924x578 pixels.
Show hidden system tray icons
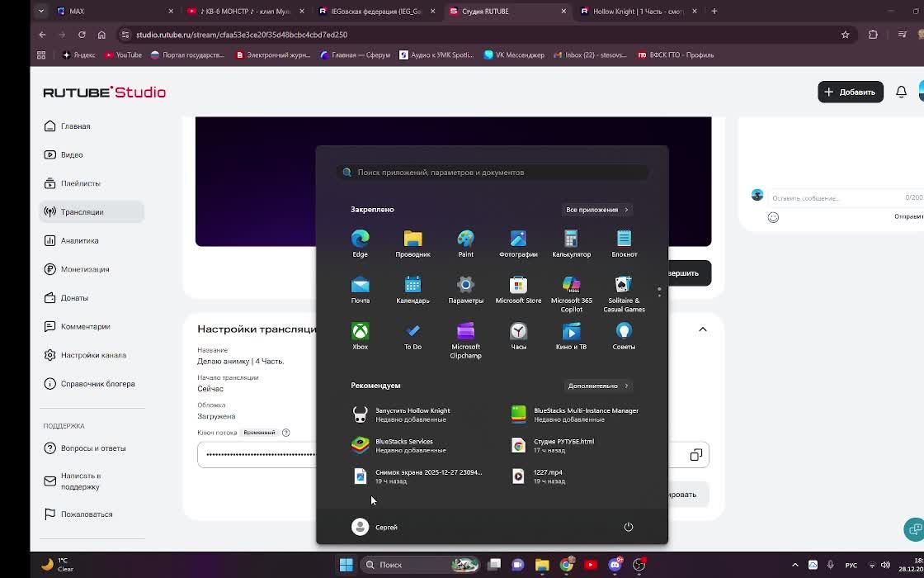[x=795, y=565]
